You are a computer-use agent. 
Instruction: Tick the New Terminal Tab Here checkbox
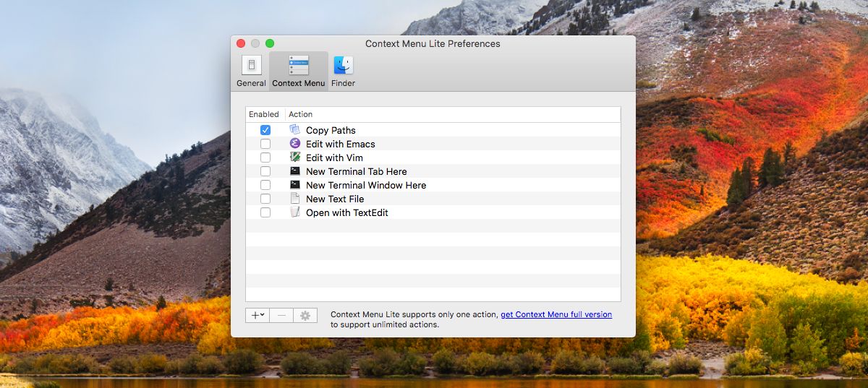pos(265,171)
